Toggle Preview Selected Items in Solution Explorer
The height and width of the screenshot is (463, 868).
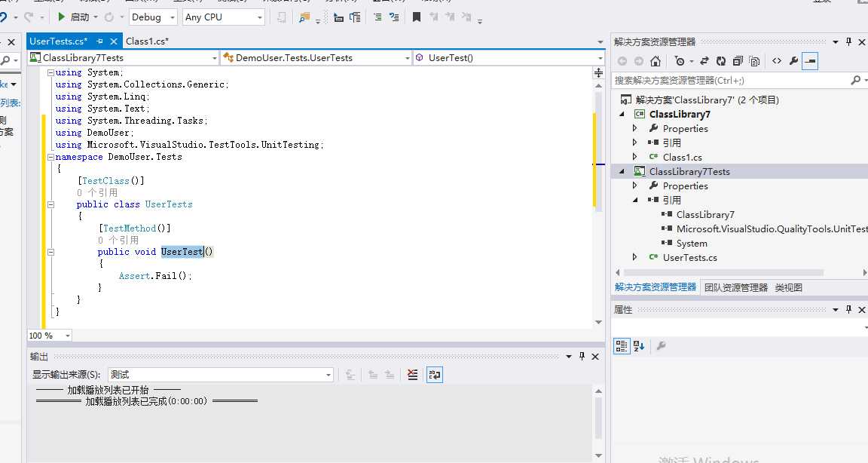[x=810, y=61]
